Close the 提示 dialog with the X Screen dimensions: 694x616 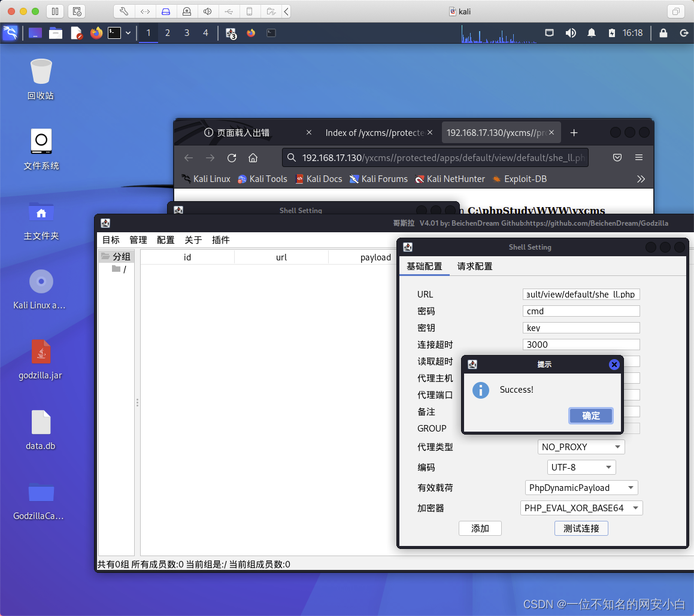click(x=614, y=364)
